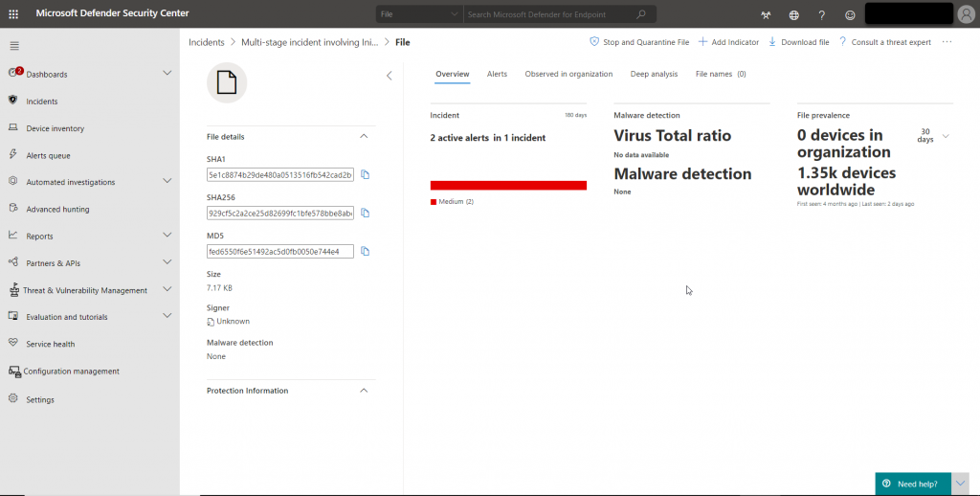Click the Service health heart icon
Viewport: 980px width, 496px height.
click(13, 343)
